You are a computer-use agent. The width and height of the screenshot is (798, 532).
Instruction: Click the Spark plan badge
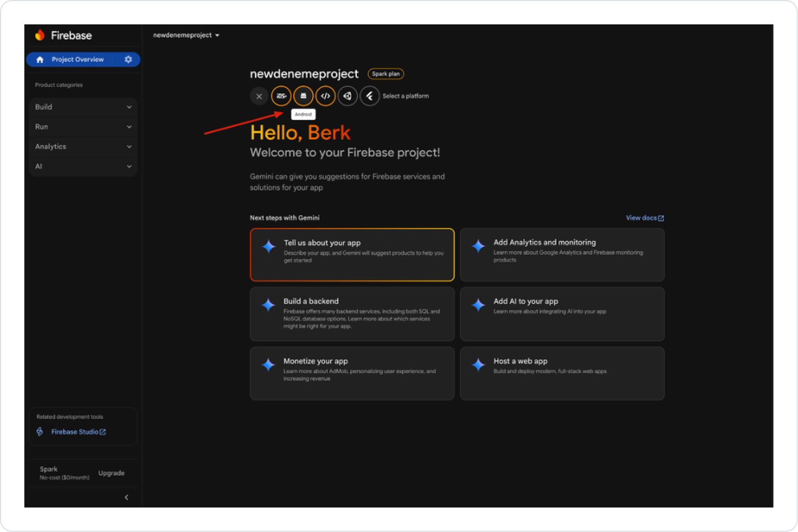pyautogui.click(x=385, y=74)
